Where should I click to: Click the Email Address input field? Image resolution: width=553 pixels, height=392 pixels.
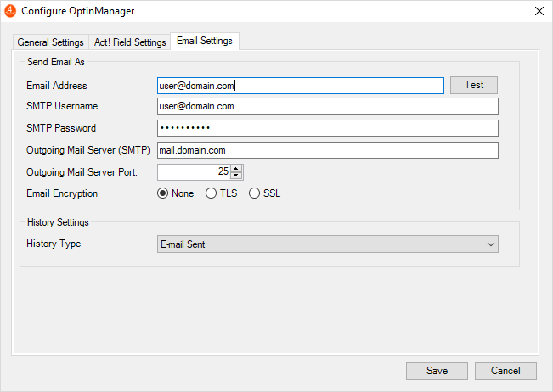[x=301, y=86]
